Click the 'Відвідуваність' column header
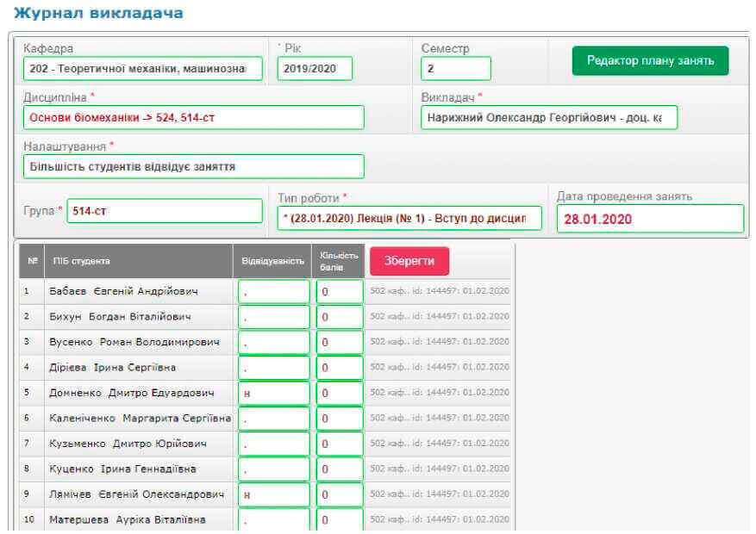Image resolution: width=756 pixels, height=534 pixels. pos(272,261)
